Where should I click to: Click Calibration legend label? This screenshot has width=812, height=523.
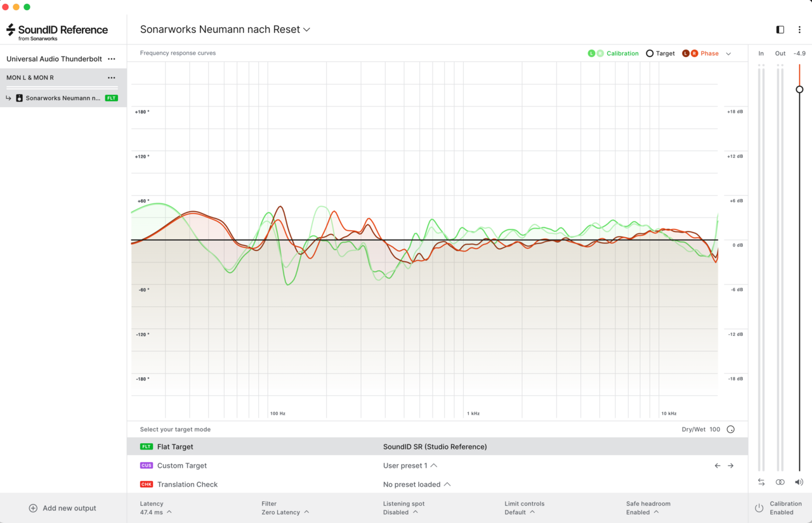pyautogui.click(x=622, y=53)
